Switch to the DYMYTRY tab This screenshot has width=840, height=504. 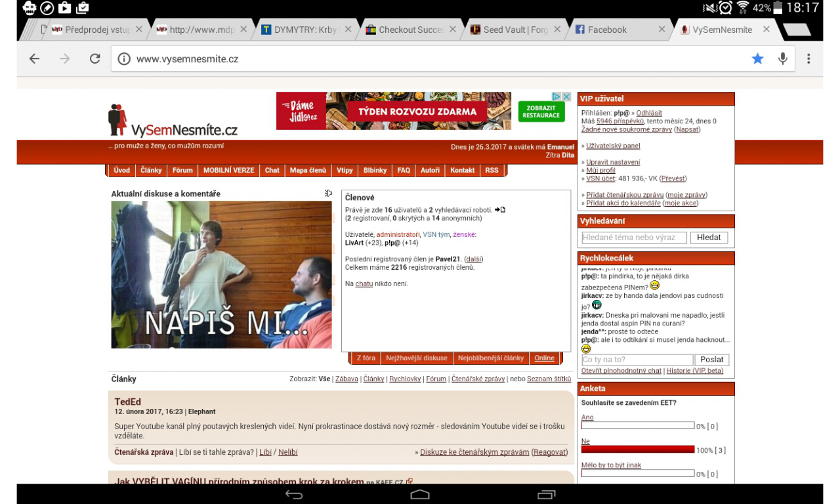point(305,30)
